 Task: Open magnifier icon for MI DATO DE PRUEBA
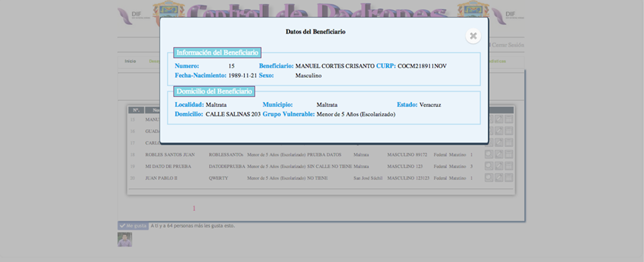489,166
